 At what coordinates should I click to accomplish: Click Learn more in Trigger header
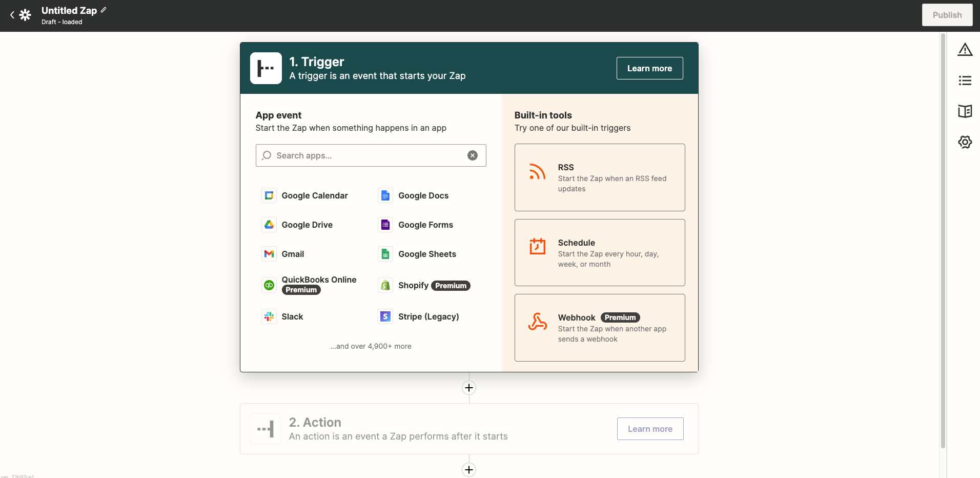pos(649,68)
